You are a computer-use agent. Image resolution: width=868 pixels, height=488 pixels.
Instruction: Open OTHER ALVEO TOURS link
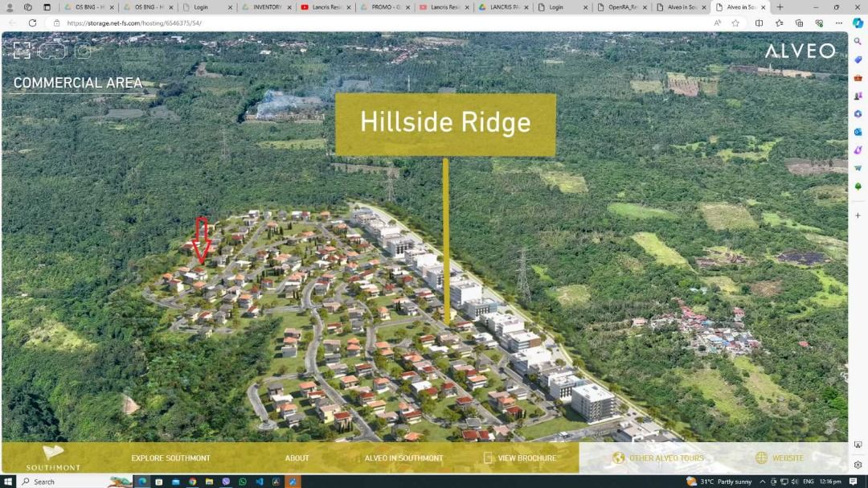click(x=666, y=458)
